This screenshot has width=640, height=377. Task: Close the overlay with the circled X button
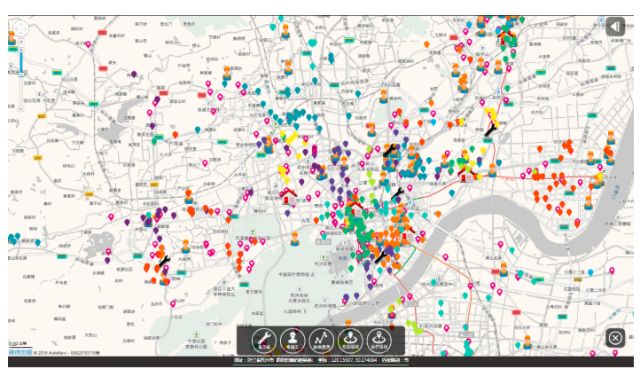coord(615,338)
